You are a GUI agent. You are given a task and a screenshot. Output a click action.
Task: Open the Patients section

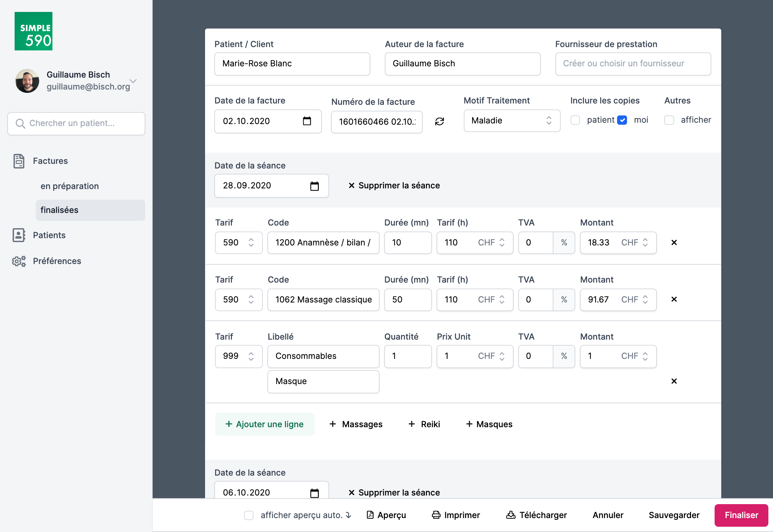pos(49,235)
